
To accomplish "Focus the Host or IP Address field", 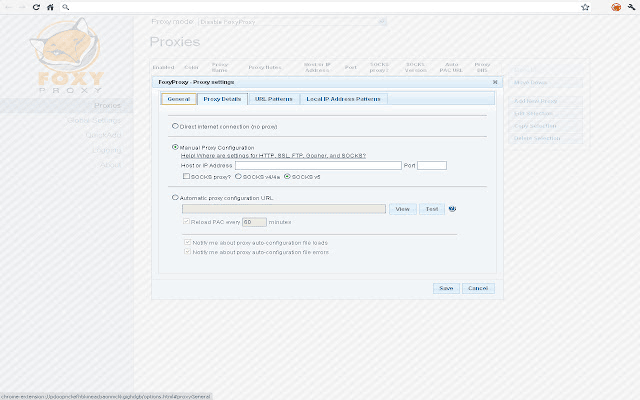I will click(318, 165).
